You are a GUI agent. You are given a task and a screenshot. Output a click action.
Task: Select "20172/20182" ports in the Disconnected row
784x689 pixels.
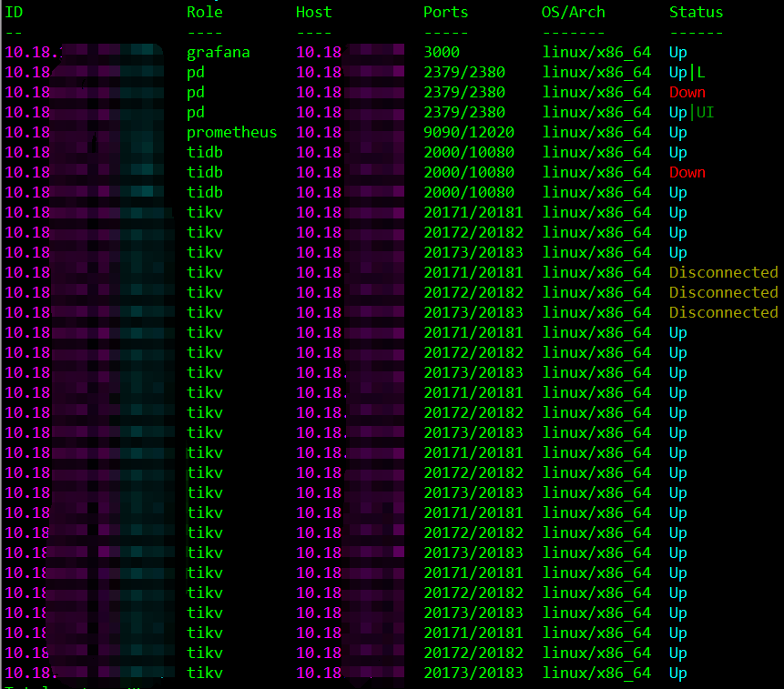[473, 292]
